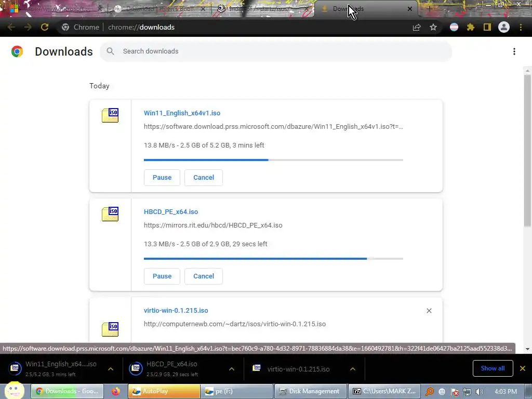
Task: Open the Chrome profile avatar
Action: pos(504,27)
